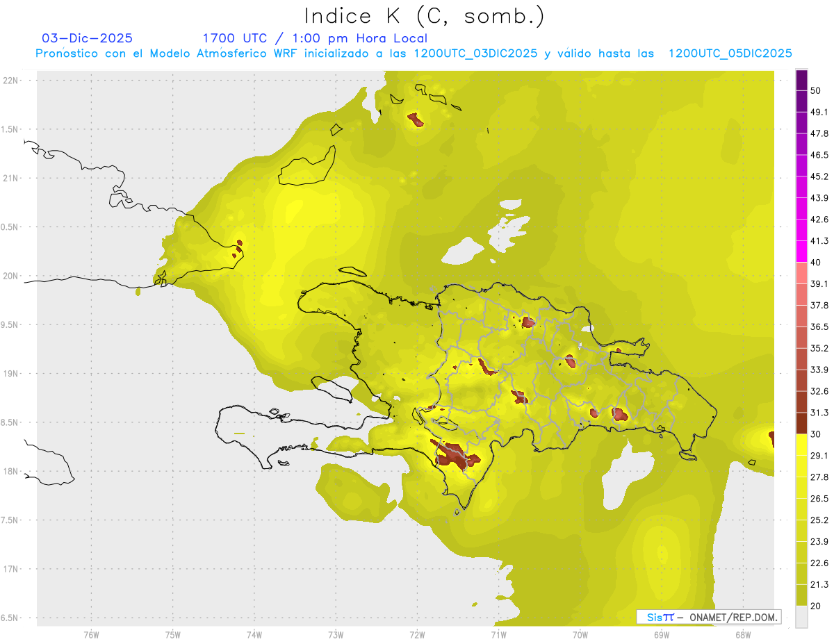The width and height of the screenshot is (834, 644).
Task: Click the longitude axis label "73W"
Action: tap(335, 634)
